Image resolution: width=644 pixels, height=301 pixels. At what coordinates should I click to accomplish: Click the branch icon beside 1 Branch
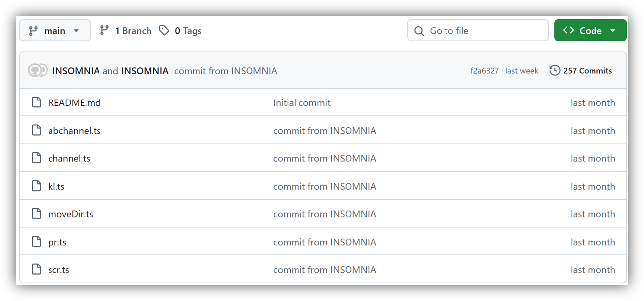pos(104,31)
